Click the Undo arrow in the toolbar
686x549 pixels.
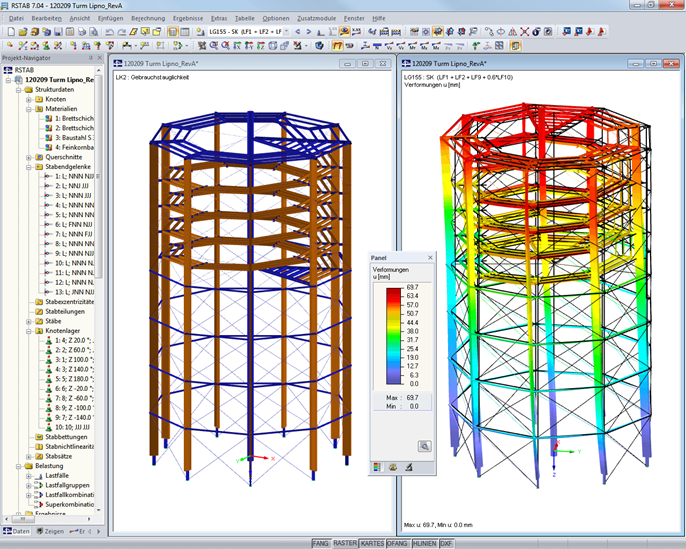click(109, 32)
